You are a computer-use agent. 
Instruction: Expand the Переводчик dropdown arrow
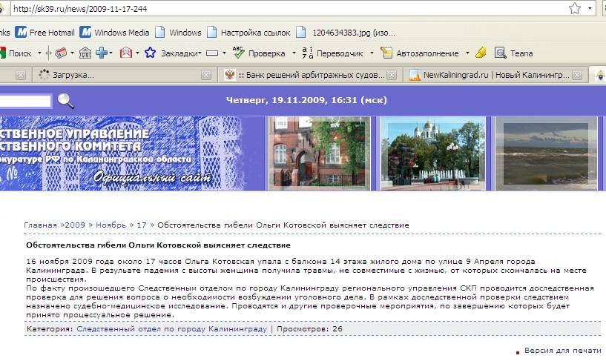point(372,53)
